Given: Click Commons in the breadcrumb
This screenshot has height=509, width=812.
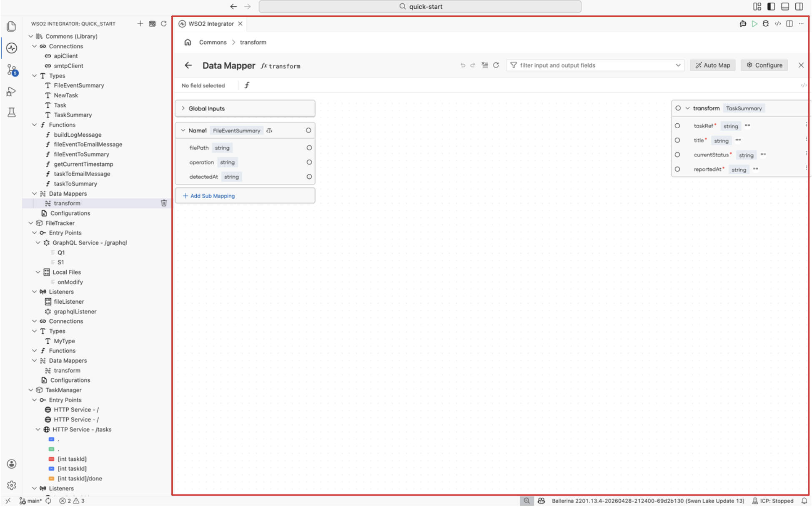Looking at the screenshot, I should (x=213, y=42).
